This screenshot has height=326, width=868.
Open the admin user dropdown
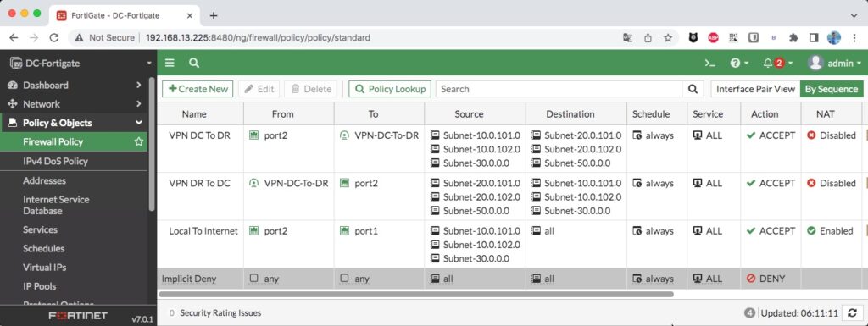(x=835, y=63)
